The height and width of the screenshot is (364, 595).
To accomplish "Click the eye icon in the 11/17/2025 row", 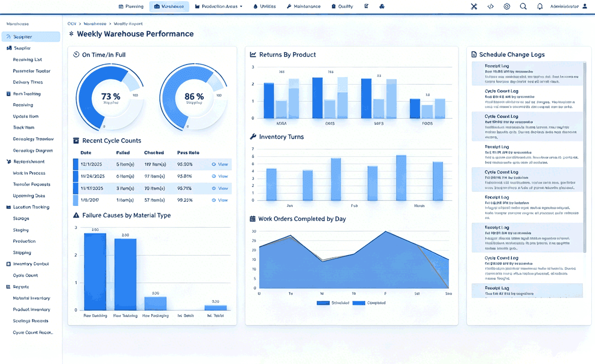I will click(214, 188).
